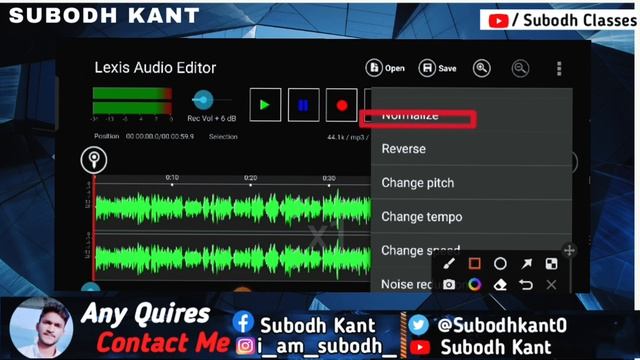Viewport: 640px width, 360px height.
Task: Click the Instagram icon
Action: [245, 346]
